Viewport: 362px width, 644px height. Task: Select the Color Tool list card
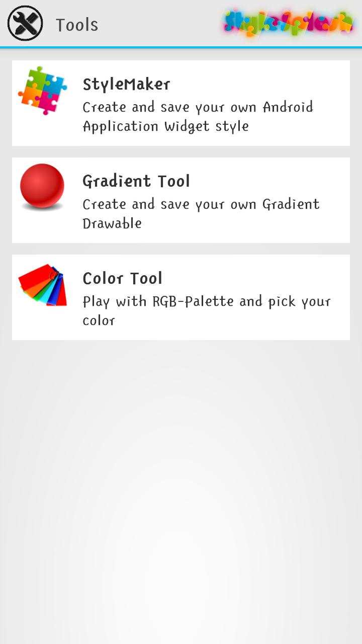point(181,297)
